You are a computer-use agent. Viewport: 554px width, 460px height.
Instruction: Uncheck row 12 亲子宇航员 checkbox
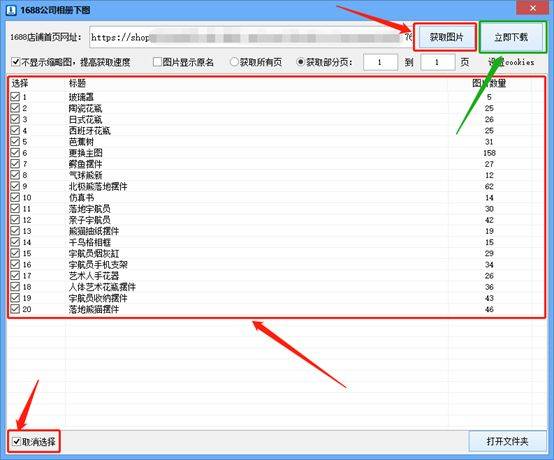coord(15,220)
